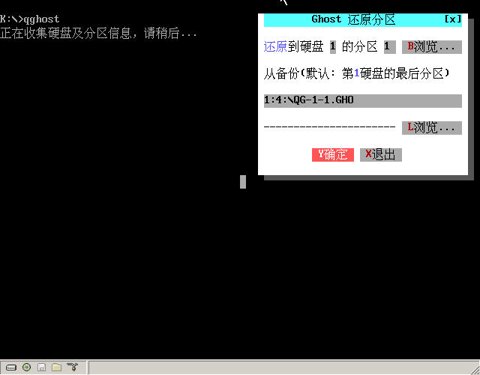Click the L浏览... backup browse button
Image resolution: width=480 pixels, height=375 pixels.
tap(432, 127)
